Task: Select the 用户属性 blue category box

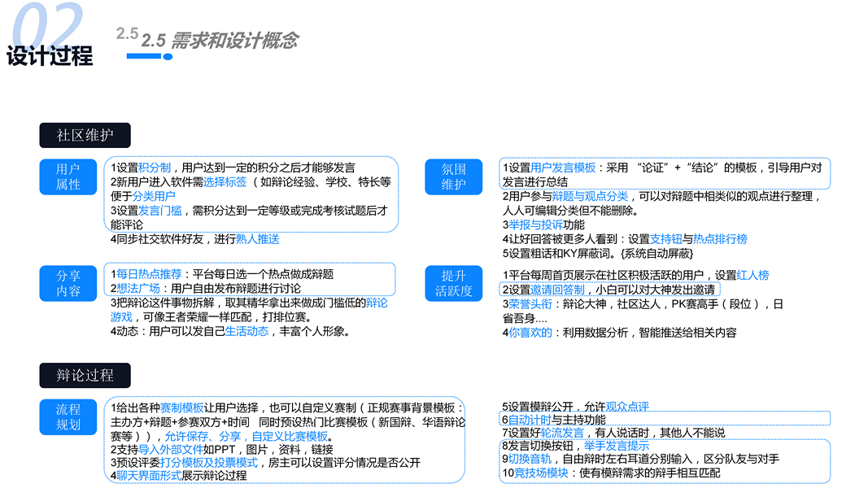Action: (x=68, y=177)
